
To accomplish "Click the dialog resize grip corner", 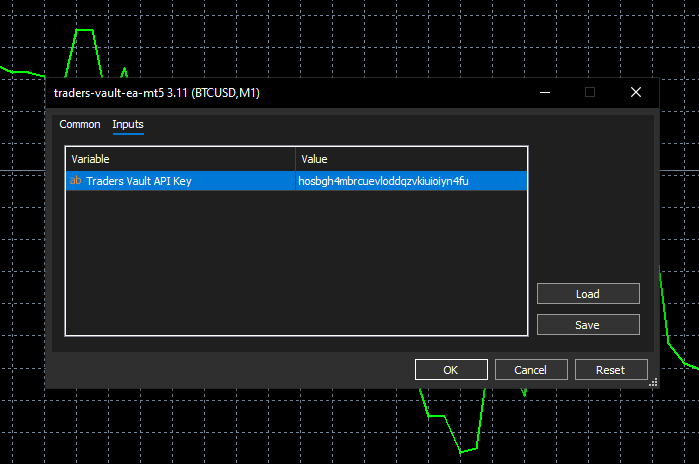I will point(653,382).
